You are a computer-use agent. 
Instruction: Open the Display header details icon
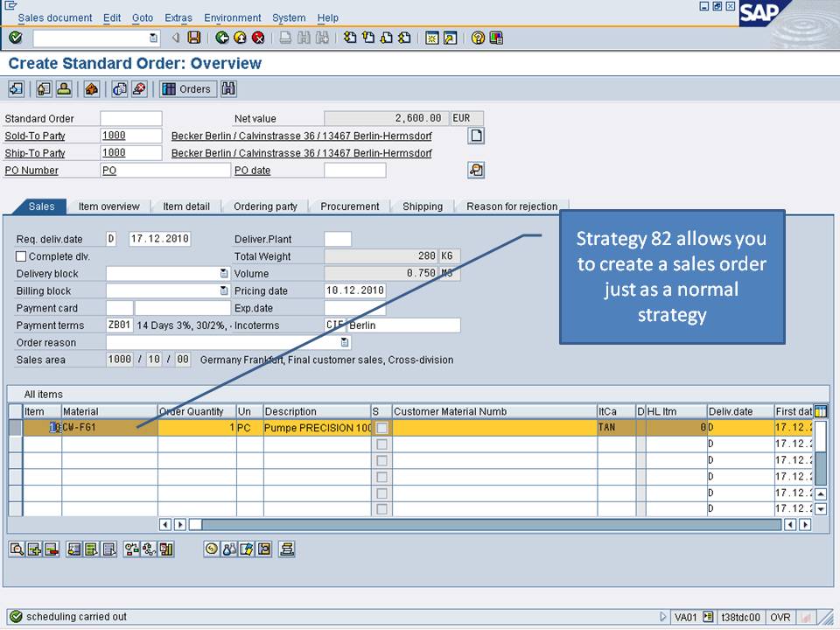point(44,89)
